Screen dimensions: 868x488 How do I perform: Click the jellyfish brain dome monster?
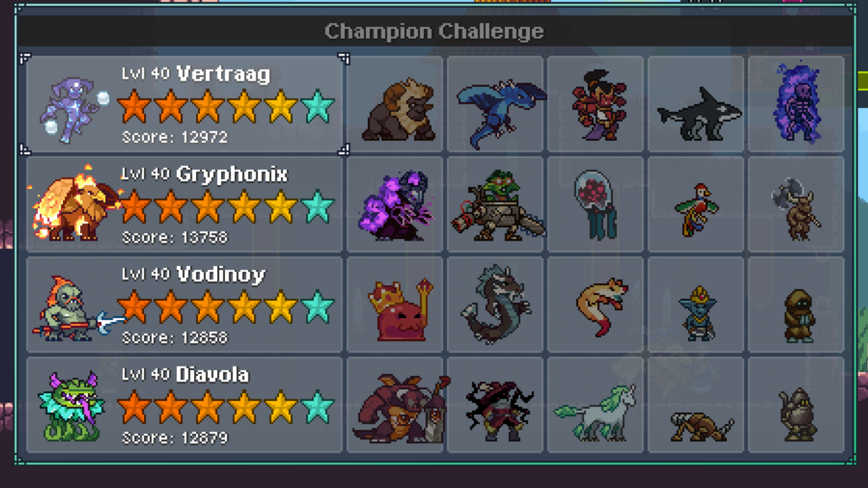pyautogui.click(x=595, y=205)
